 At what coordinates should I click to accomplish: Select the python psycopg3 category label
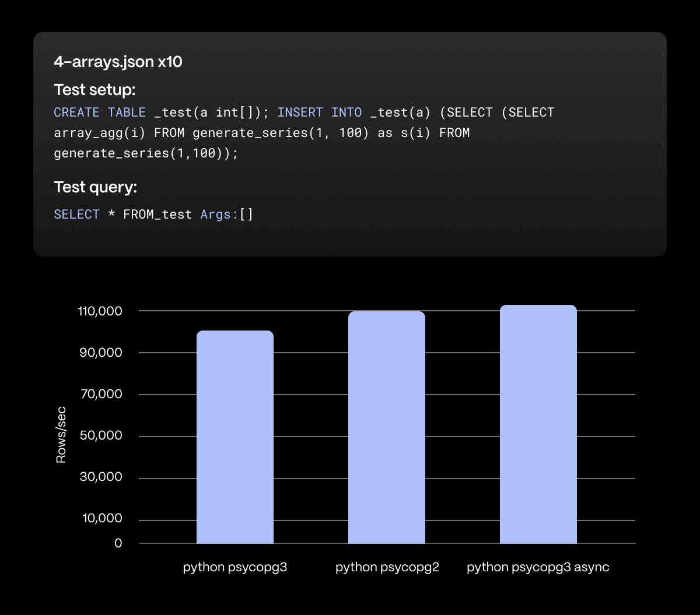click(235, 567)
